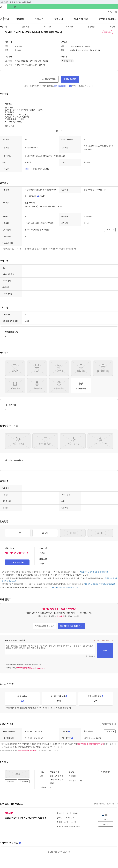This screenshot has height=868, width=118.
Task: Open the 취업지원 menu
Action: click(x=39, y=19)
